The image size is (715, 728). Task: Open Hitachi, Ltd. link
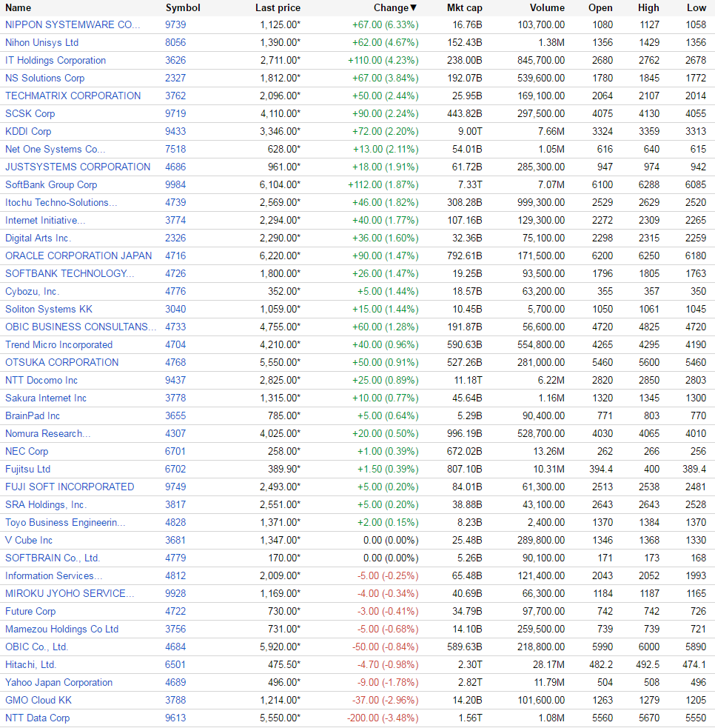(x=30, y=665)
